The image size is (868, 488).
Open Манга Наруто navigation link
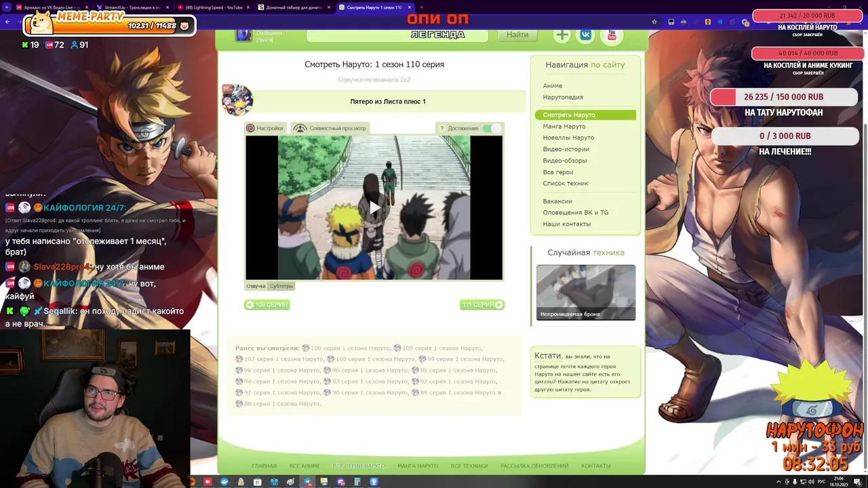point(564,127)
